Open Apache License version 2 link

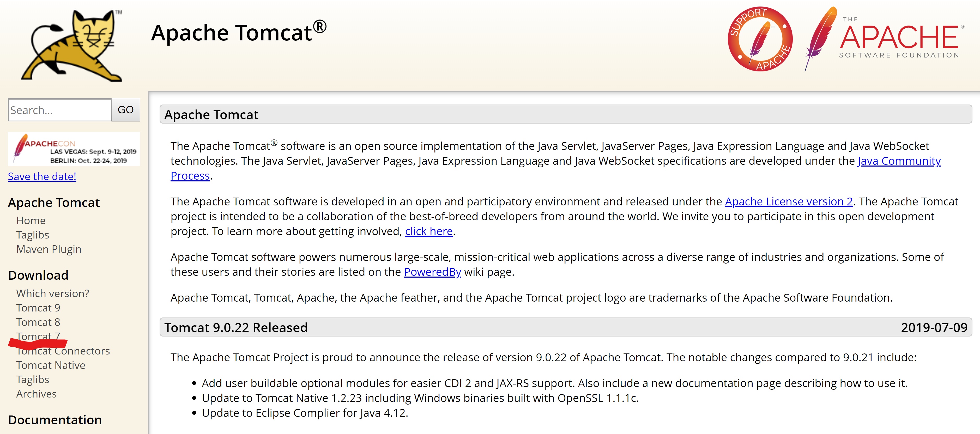point(788,201)
